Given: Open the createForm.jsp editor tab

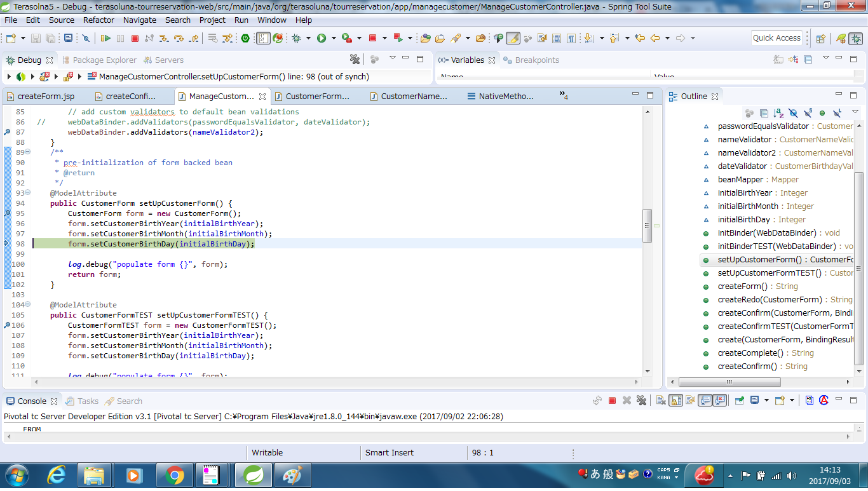Looking at the screenshot, I should (40, 97).
